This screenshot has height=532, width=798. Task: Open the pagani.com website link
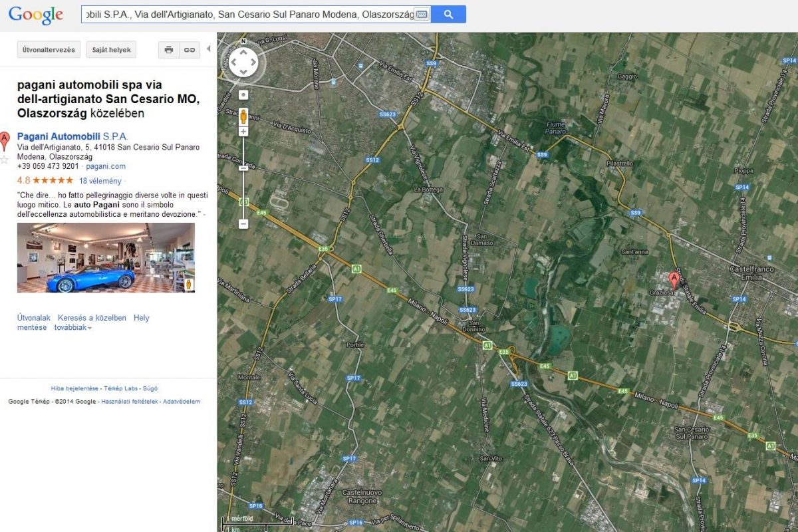tap(106, 166)
